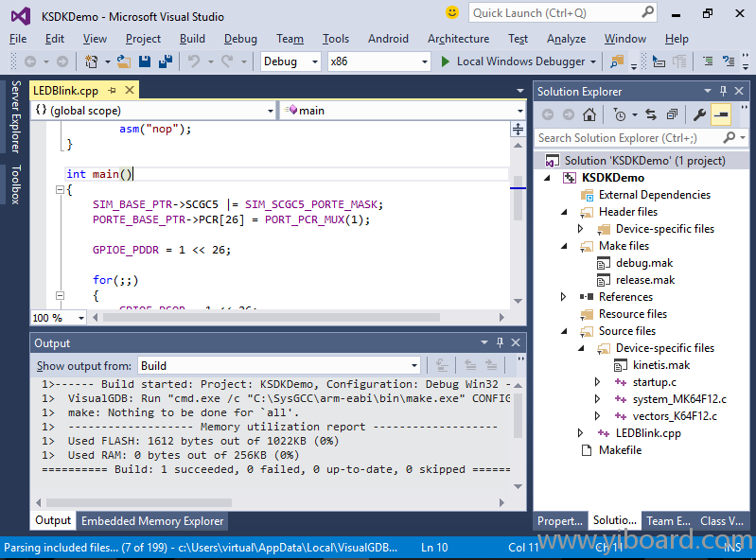Open Properties wrench icon in Solution Explorer
Screen dimensions: 756x560
coord(699,114)
